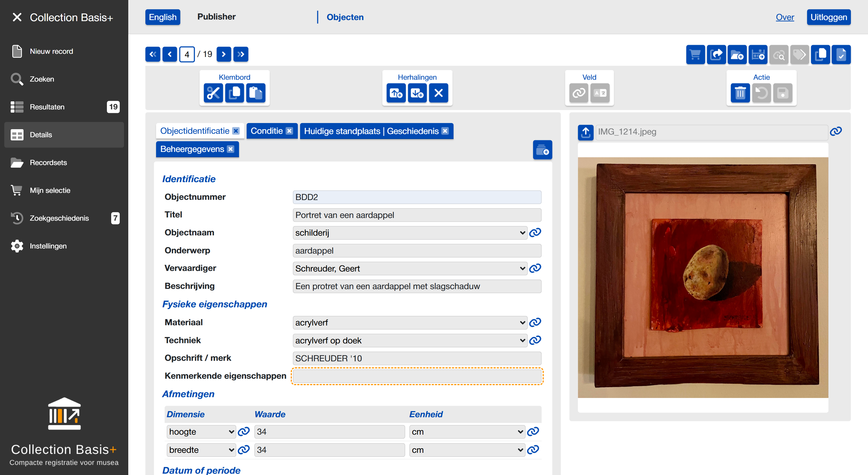This screenshot has width=868, height=475.
Task: Open the Objectnaam schilderij dropdown
Action: click(409, 233)
